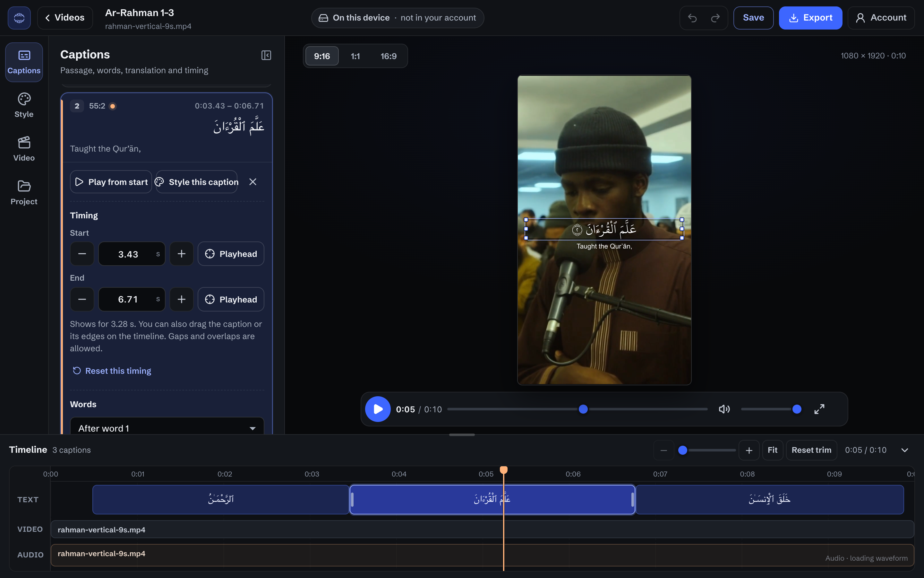Enter fullscreen preview
The width and height of the screenshot is (924, 578).
tap(819, 409)
